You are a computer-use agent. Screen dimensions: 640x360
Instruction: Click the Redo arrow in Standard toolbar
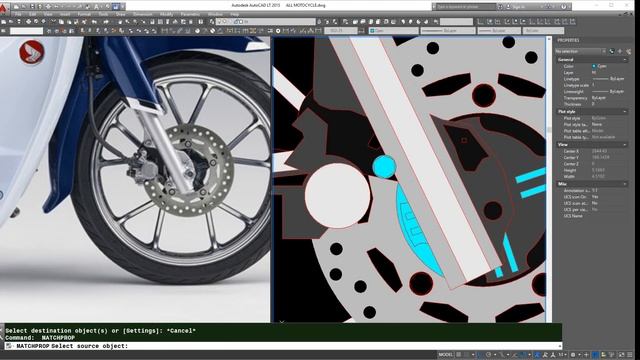coord(106,22)
